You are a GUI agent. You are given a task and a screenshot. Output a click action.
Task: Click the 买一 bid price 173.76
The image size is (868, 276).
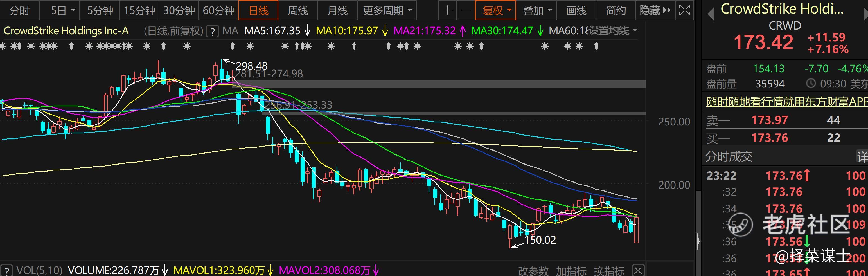click(x=770, y=138)
